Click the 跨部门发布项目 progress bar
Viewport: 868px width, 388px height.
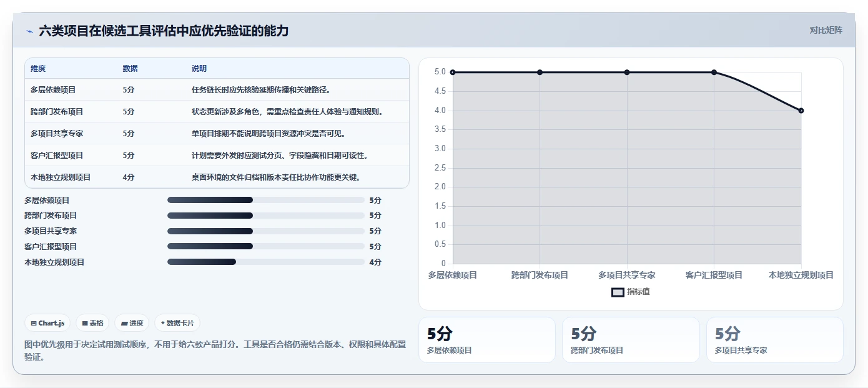265,216
